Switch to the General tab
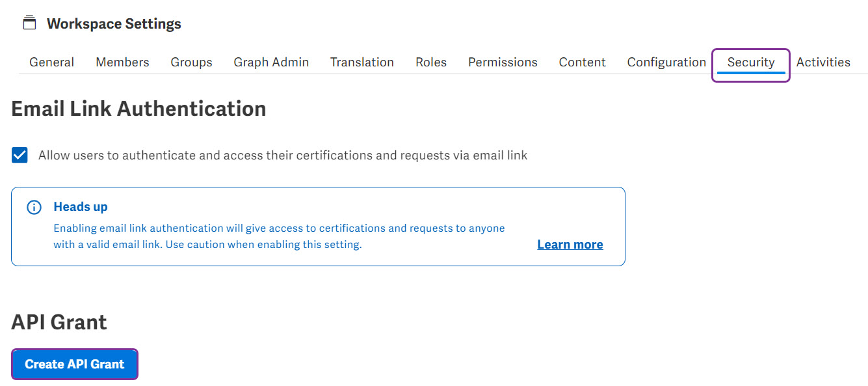The height and width of the screenshot is (386, 868). point(51,62)
